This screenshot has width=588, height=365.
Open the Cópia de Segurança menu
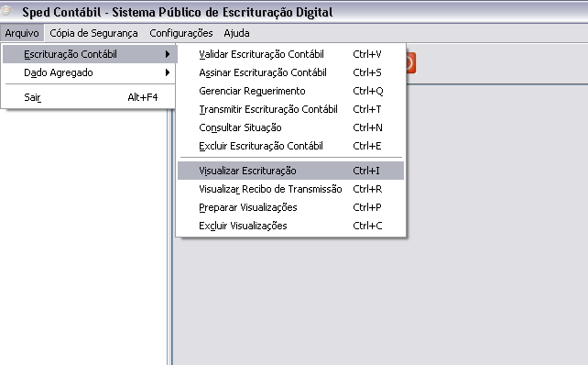point(93,33)
